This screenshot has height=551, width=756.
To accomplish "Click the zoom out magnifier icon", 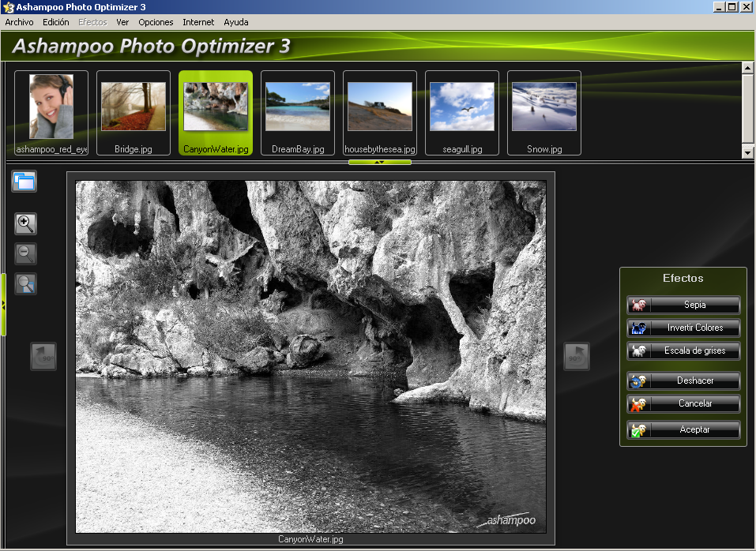I will point(25,254).
